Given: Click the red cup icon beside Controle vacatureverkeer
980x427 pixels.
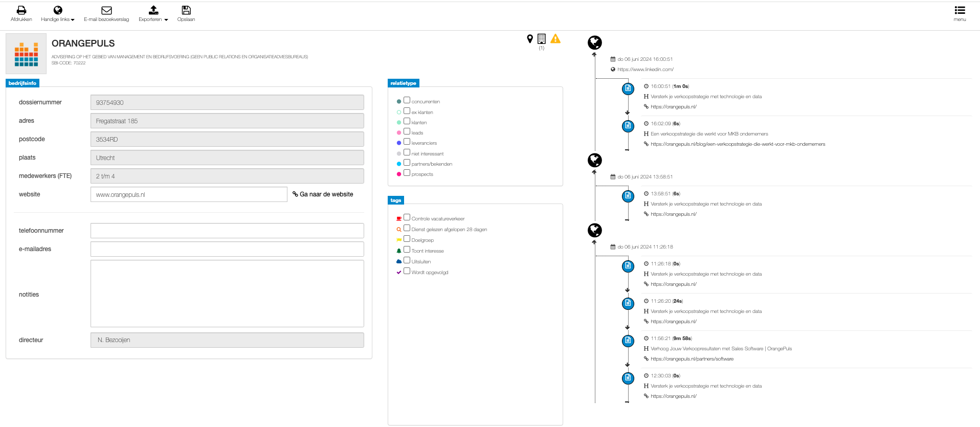Looking at the screenshot, I should [x=399, y=219].
